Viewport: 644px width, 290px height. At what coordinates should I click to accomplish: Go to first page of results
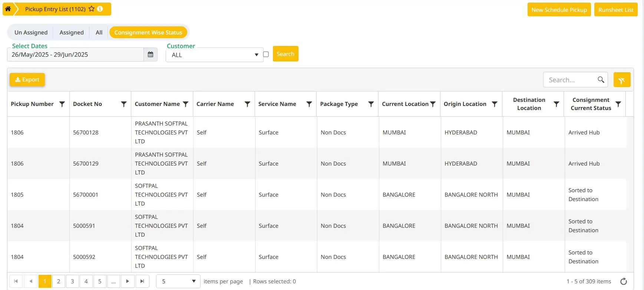(x=16, y=281)
